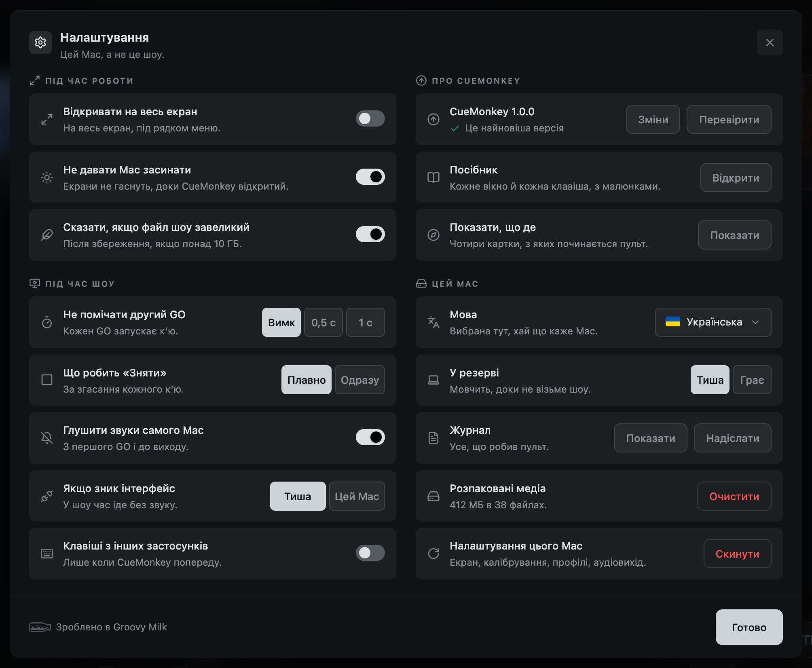Click the document icon in Журнал row
812x668 pixels.
pyautogui.click(x=433, y=438)
